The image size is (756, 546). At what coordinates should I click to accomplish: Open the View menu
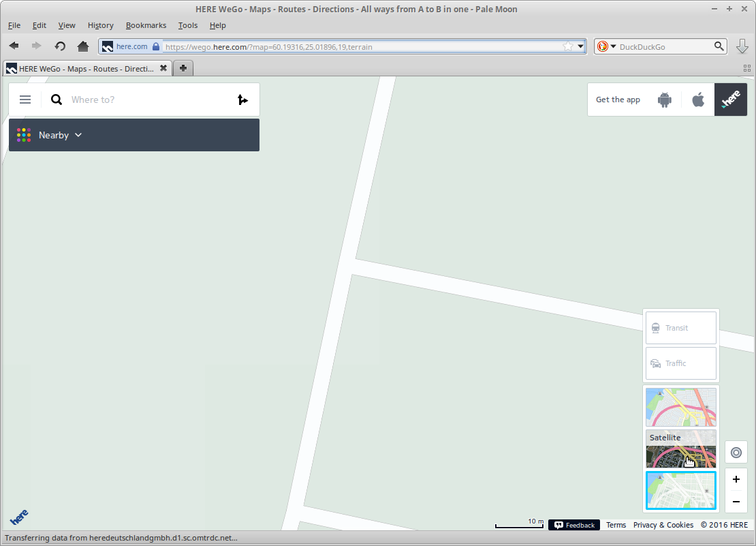point(67,25)
